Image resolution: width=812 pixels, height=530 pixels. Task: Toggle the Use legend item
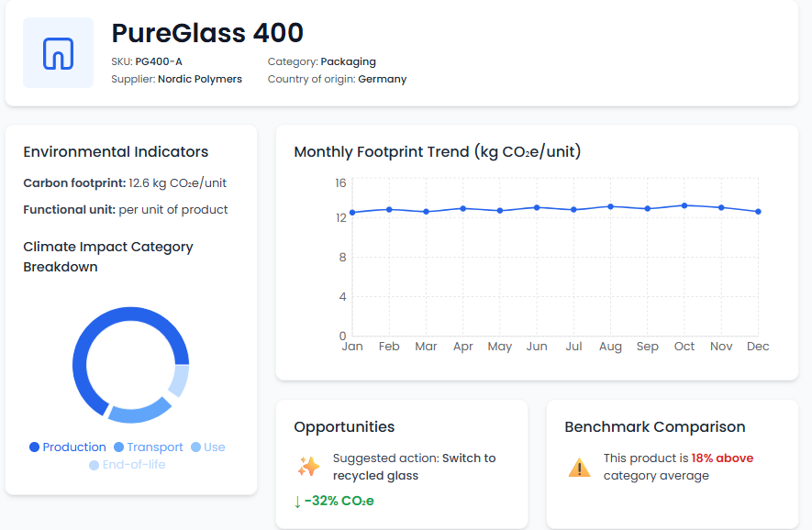[x=208, y=447]
